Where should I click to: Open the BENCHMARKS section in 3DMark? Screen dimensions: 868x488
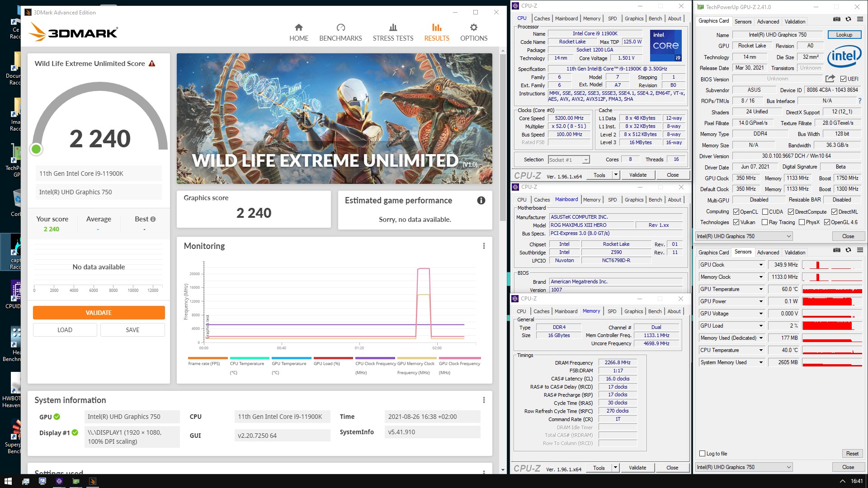click(x=340, y=33)
